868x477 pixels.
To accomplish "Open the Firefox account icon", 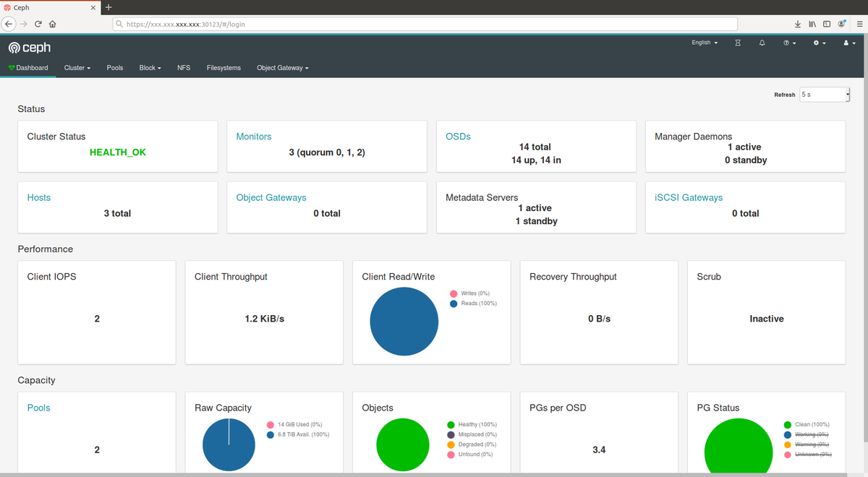I will click(842, 24).
